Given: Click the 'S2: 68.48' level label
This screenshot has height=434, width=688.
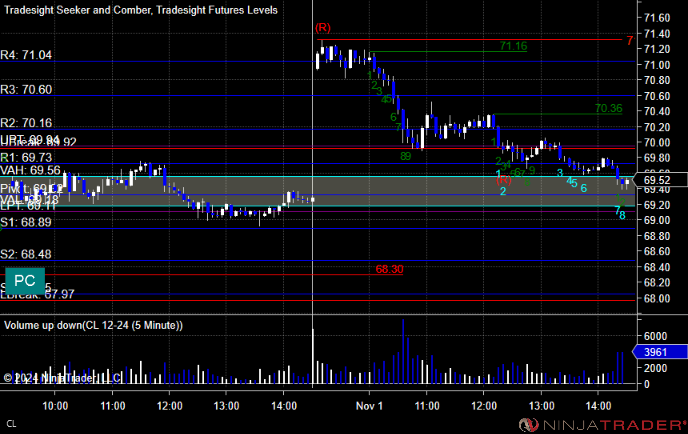Looking at the screenshot, I should (x=26, y=254).
